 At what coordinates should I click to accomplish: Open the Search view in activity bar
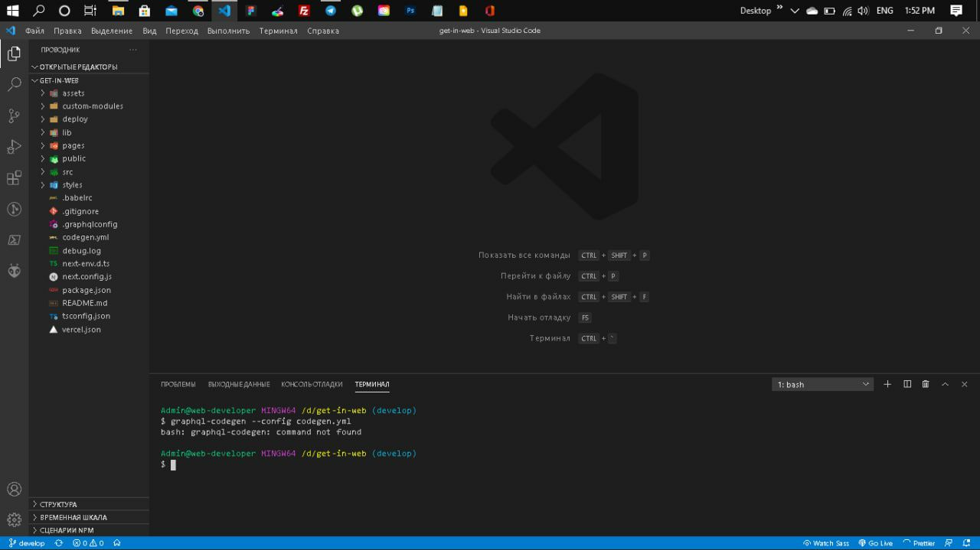click(14, 84)
